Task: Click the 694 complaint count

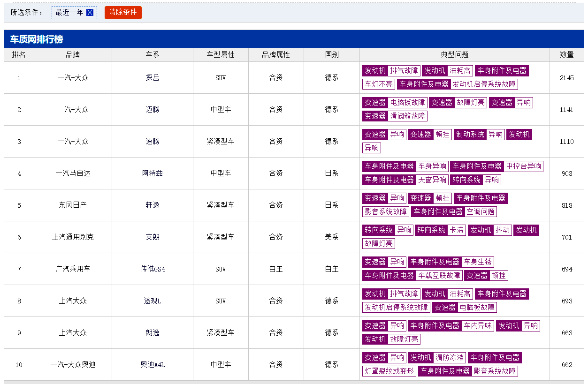Action: click(x=567, y=269)
